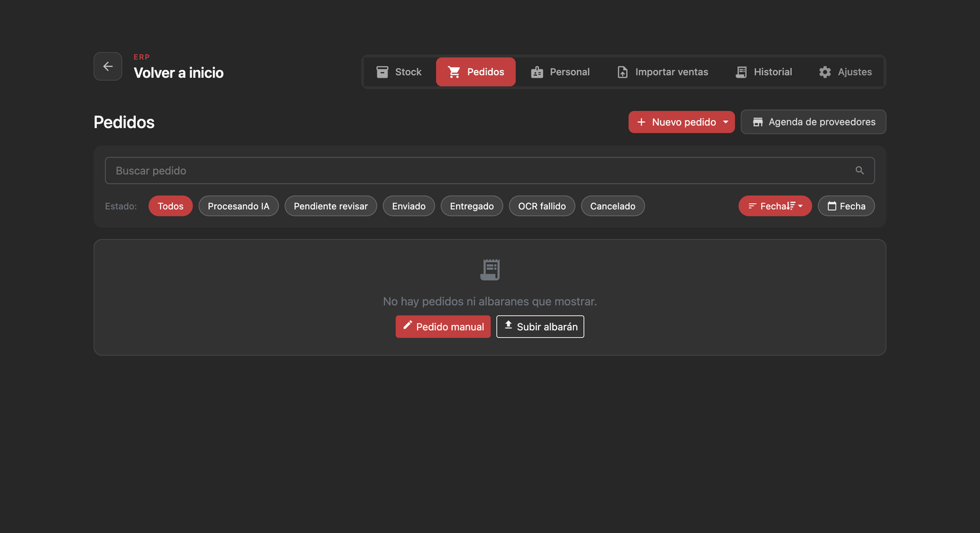
Task: Open the Fecha calendar date filter
Action: (x=846, y=206)
